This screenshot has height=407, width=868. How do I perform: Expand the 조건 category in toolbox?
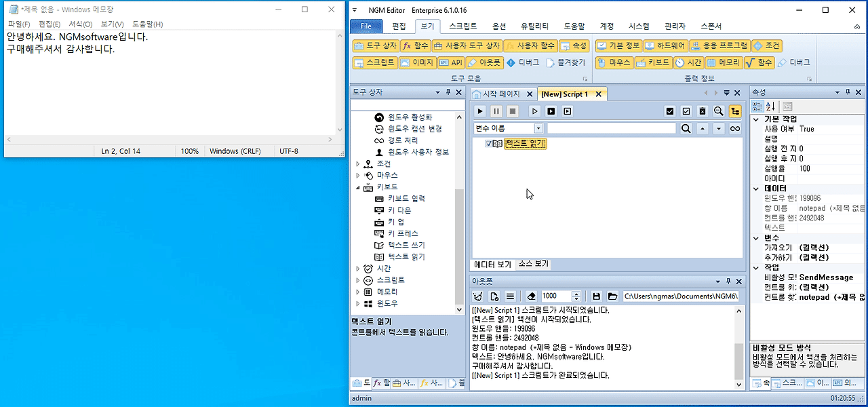pos(358,163)
